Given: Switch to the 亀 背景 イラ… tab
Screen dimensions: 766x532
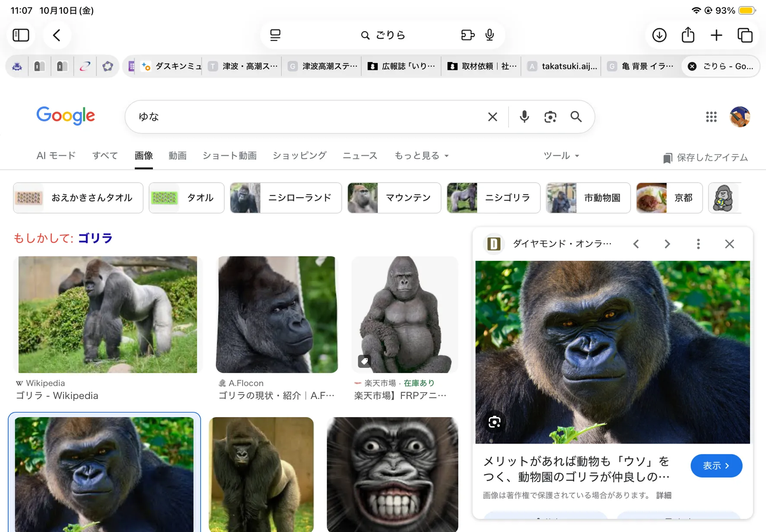Looking at the screenshot, I should point(641,66).
